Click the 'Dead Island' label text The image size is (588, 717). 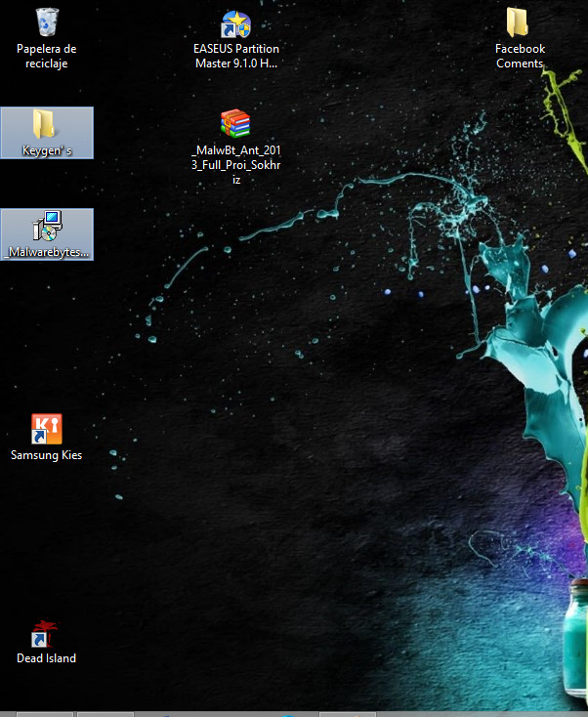pos(47,658)
